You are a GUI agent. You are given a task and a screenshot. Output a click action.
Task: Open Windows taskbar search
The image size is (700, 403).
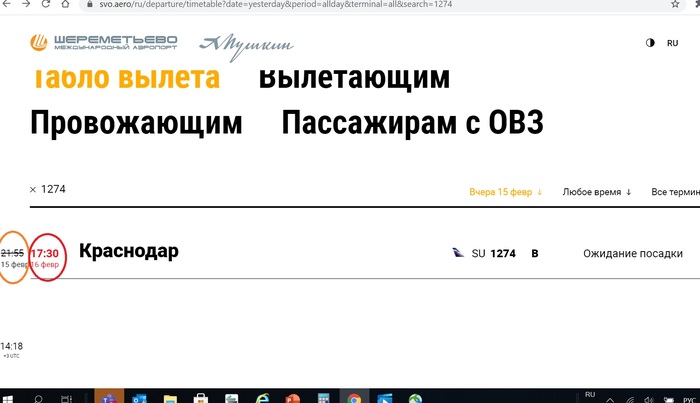38,399
